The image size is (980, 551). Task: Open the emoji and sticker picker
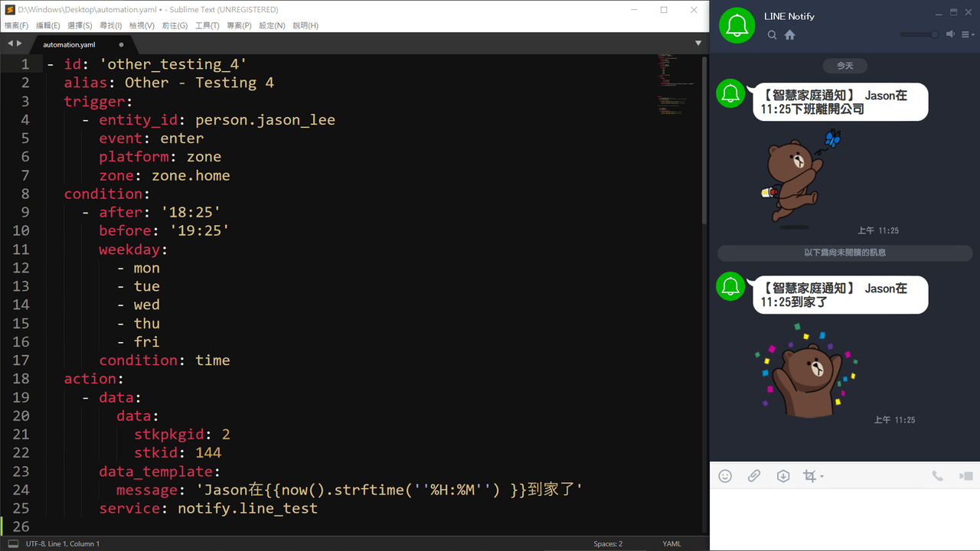click(x=725, y=476)
